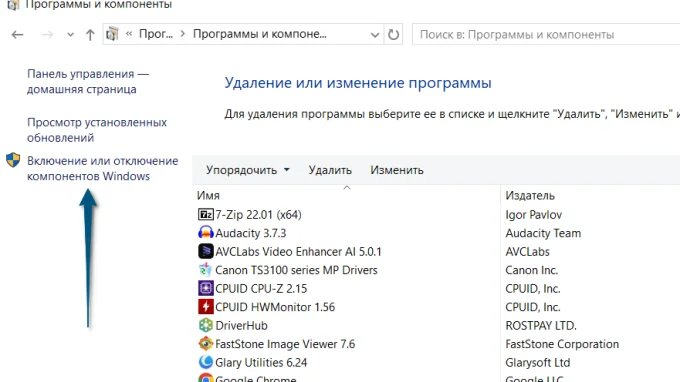Screen dimensions: 680x382
Task: Sort by the 'Имя' column header
Action: [208, 196]
